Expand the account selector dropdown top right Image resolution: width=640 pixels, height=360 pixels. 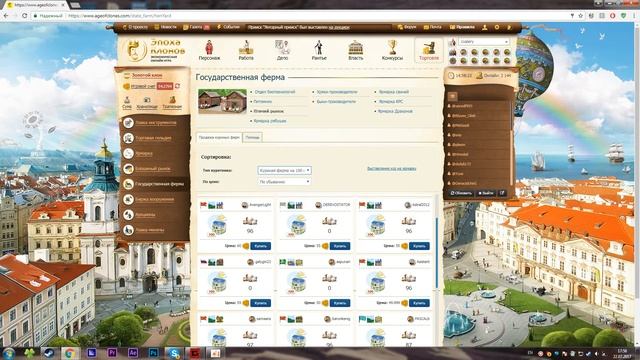point(484,42)
